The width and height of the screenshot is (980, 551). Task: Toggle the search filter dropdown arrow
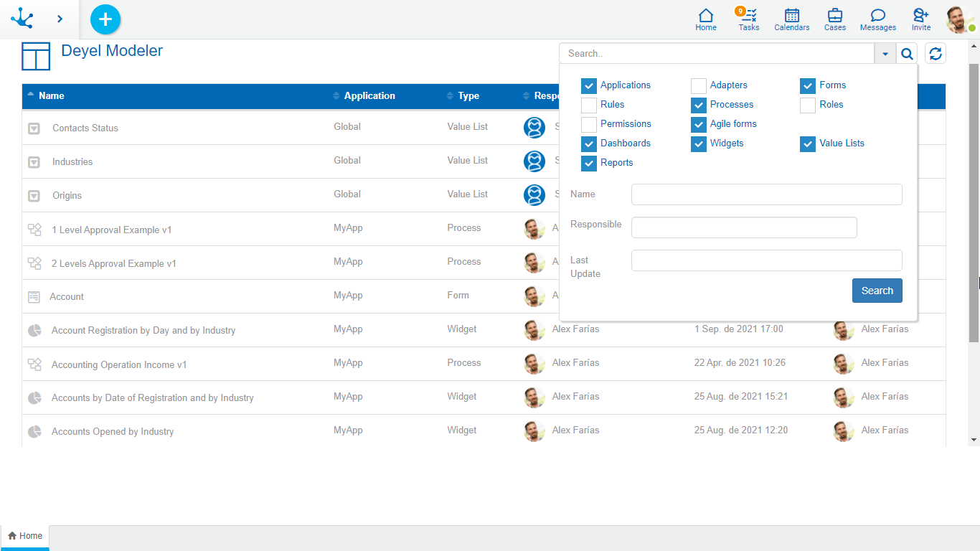pyautogui.click(x=885, y=54)
